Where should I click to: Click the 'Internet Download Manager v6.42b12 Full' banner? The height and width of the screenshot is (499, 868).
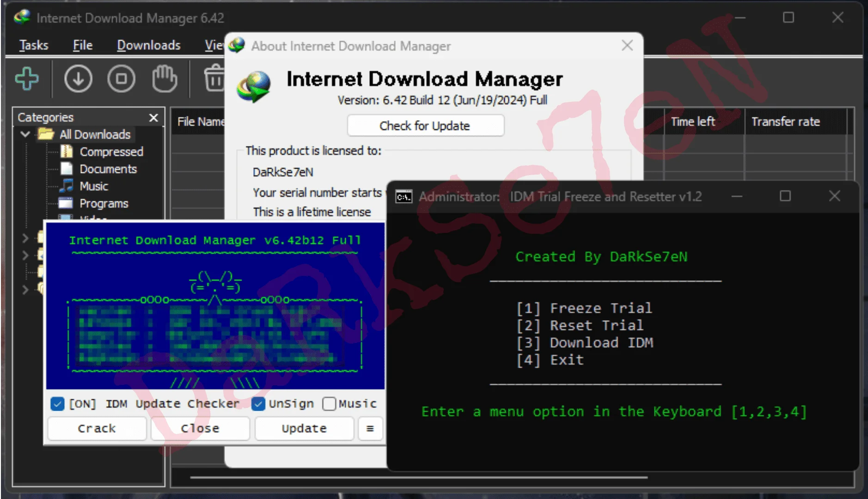point(215,240)
